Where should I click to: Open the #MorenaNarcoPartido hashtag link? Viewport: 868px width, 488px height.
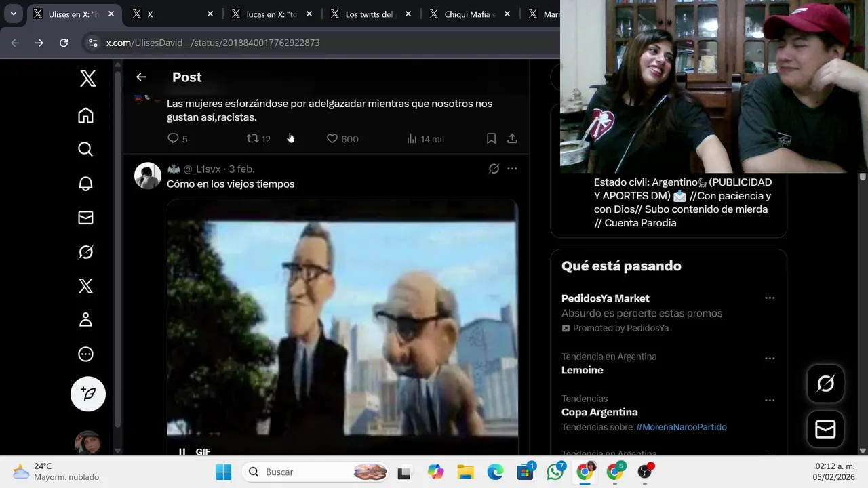tap(682, 427)
